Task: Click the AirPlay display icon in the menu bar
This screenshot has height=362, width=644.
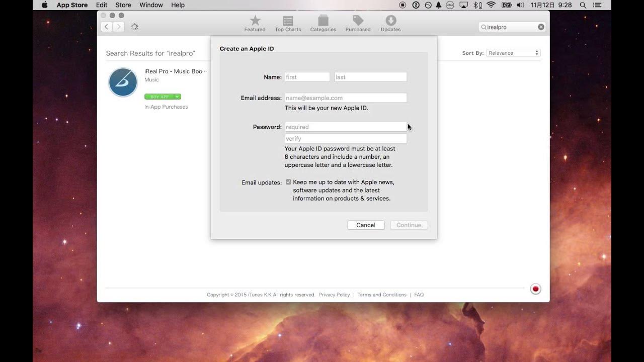Action: 464,5
